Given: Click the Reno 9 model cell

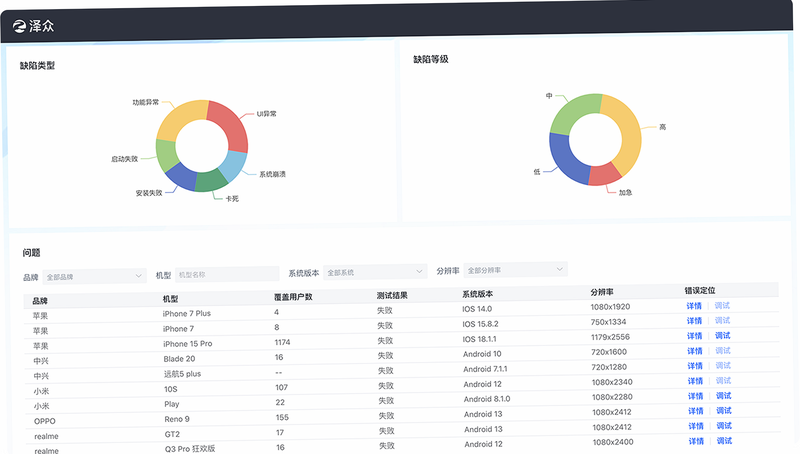Looking at the screenshot, I should [x=177, y=419].
